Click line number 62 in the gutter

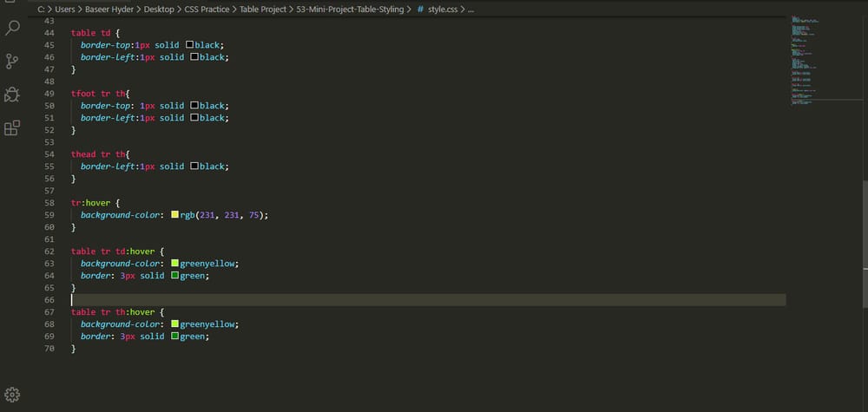pyautogui.click(x=49, y=251)
